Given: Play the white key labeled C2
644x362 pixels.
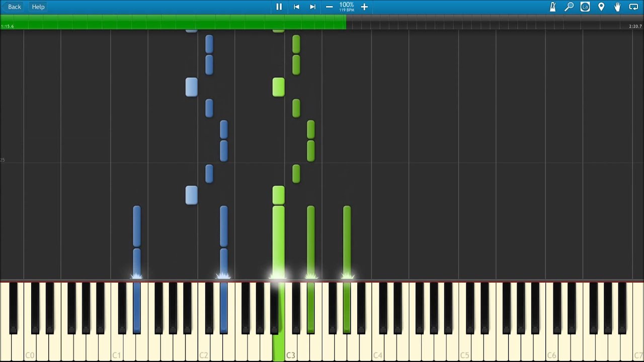Looking at the screenshot, I should (204, 347).
